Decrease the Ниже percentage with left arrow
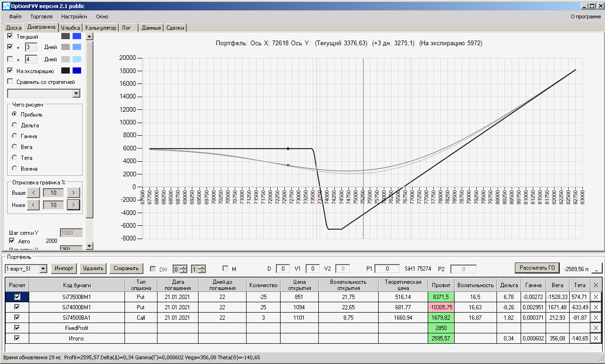 point(33,205)
